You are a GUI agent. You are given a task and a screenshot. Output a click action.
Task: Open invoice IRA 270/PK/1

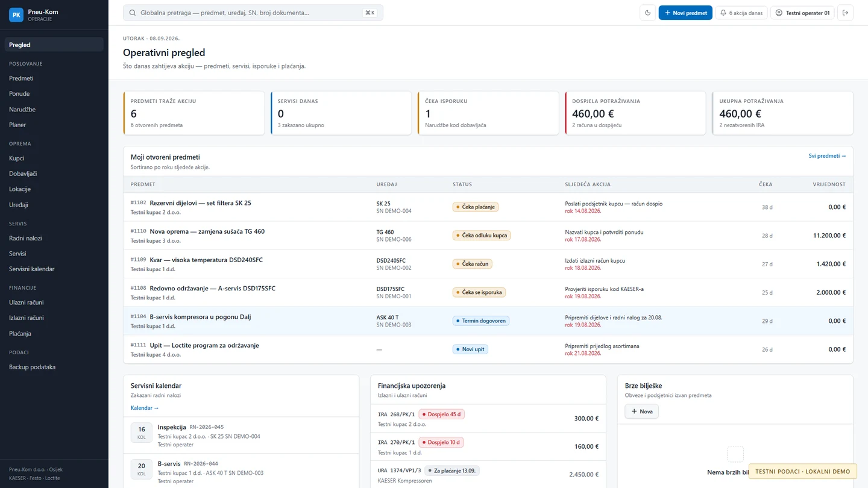488,446
